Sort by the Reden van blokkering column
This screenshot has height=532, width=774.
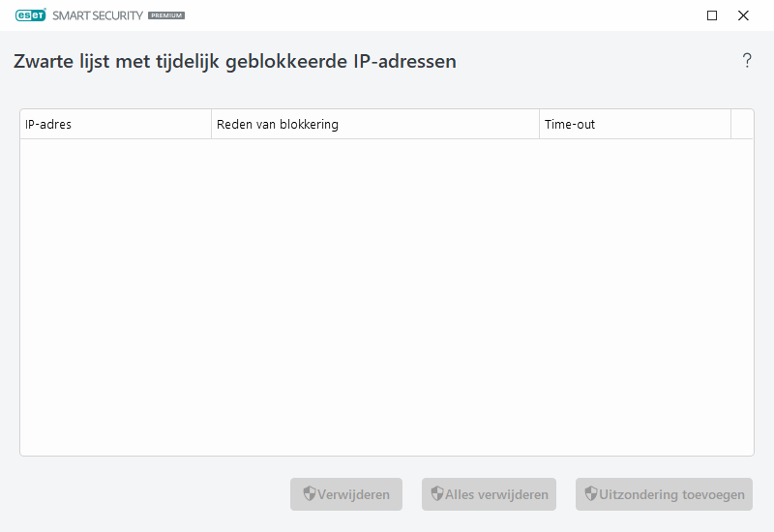pyautogui.click(x=374, y=125)
